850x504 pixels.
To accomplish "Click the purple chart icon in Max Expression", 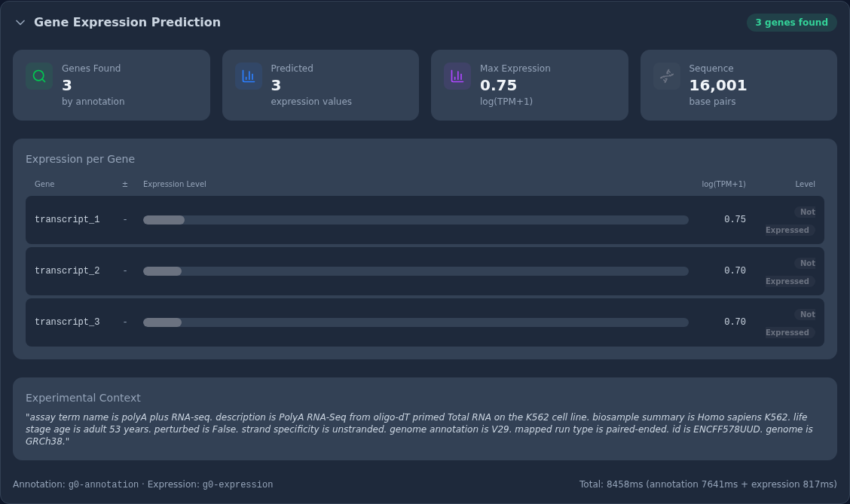I will [457, 76].
